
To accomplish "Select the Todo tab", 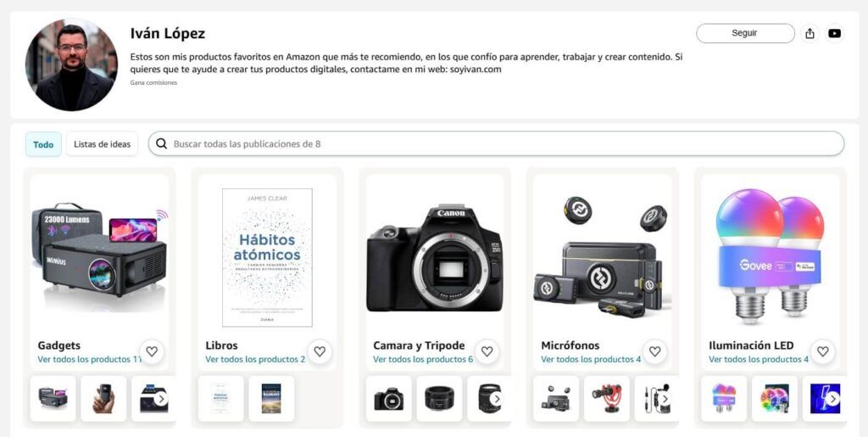I will pos(43,144).
